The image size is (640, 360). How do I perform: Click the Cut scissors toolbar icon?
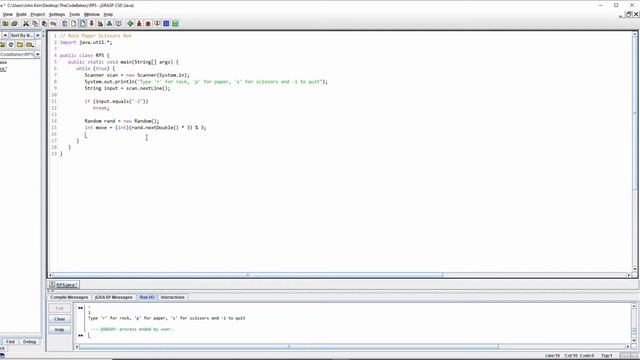pyautogui.click(x=26, y=24)
